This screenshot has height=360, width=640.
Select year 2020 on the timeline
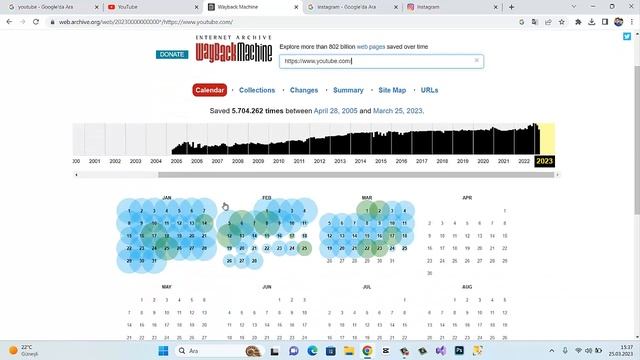(x=483, y=161)
